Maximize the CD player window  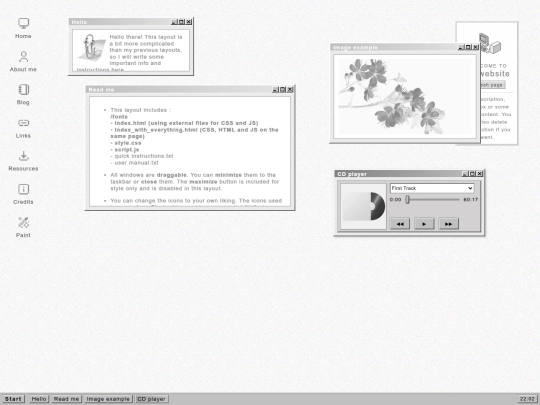[x=472, y=174]
